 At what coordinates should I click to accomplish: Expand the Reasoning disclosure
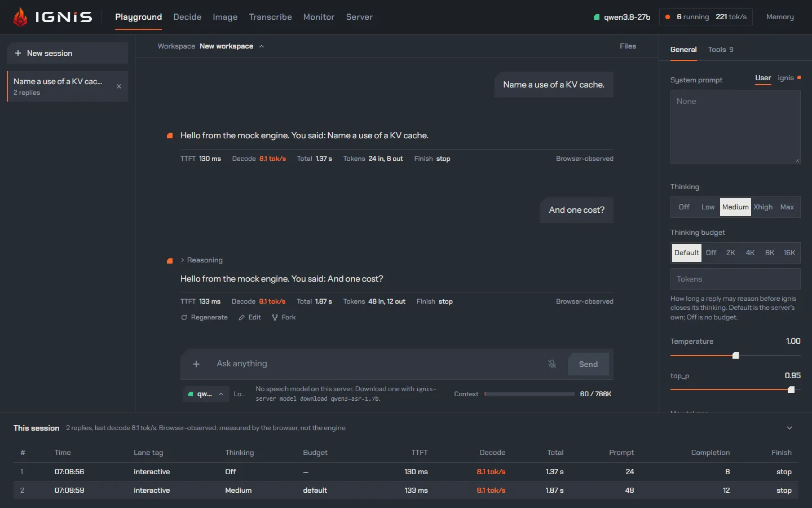[201, 260]
